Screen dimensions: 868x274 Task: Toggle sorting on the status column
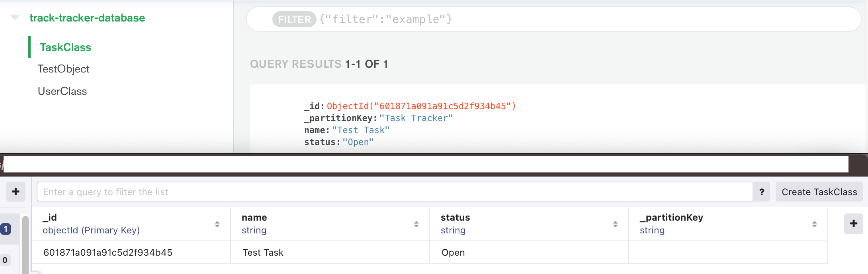tap(616, 223)
